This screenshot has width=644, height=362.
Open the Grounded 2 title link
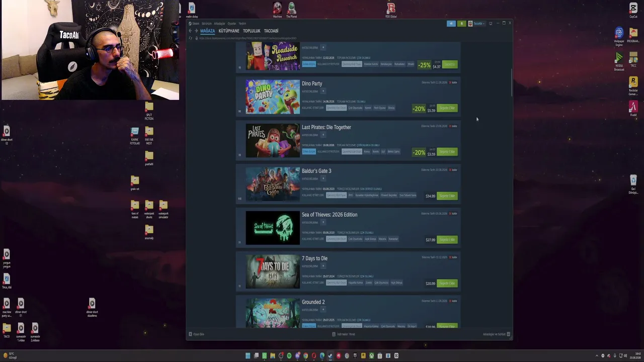click(x=313, y=302)
